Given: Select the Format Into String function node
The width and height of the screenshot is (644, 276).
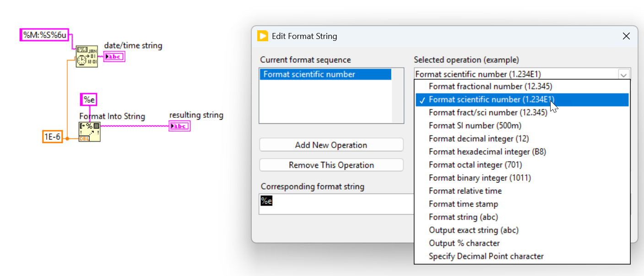Looking at the screenshot, I should click(90, 132).
